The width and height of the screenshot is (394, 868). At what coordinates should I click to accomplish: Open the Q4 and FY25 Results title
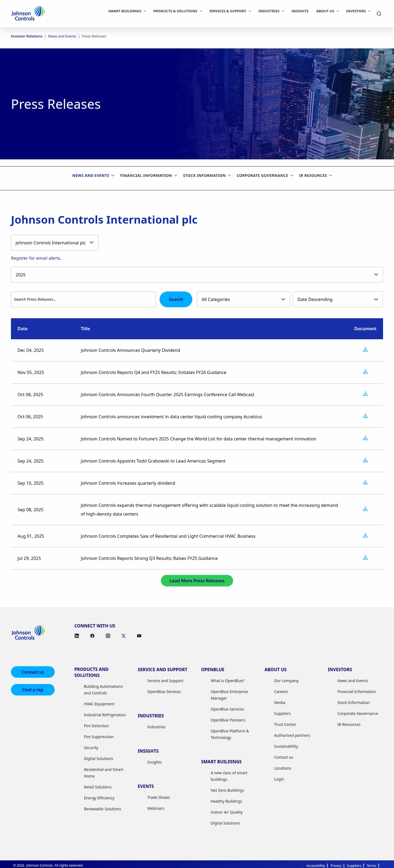click(x=153, y=372)
